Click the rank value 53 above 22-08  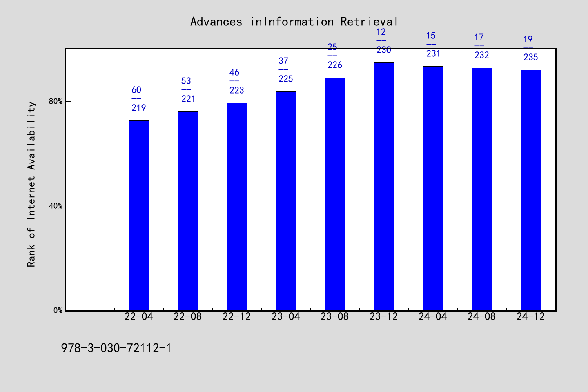point(186,81)
